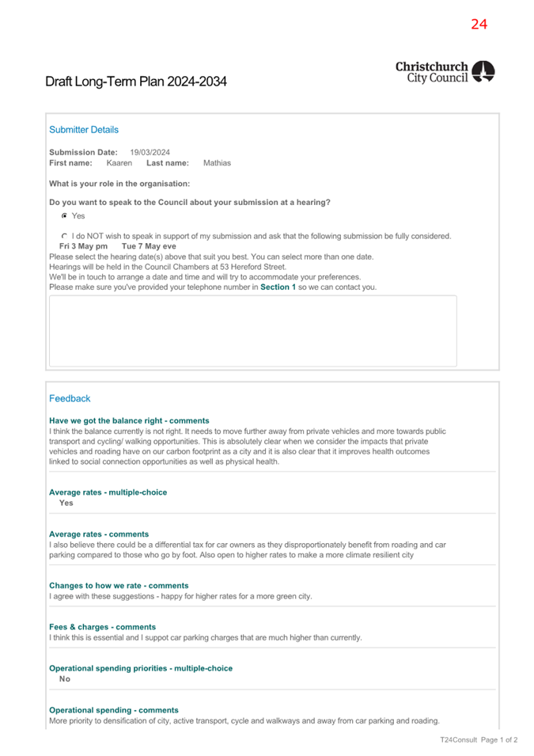Click the Average rates multiple-choice Yes answer
This screenshot has height=756, width=534.
[66, 503]
